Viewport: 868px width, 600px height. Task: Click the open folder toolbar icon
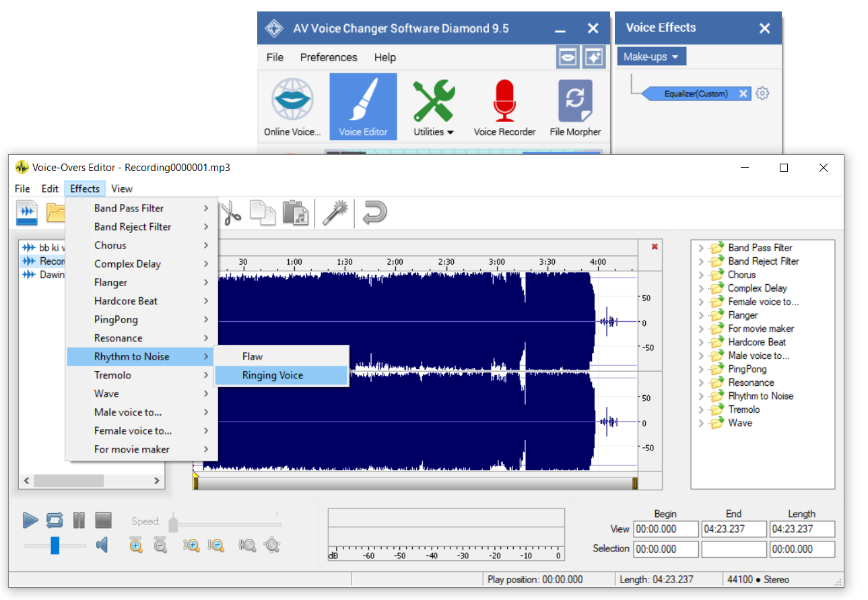click(x=55, y=212)
